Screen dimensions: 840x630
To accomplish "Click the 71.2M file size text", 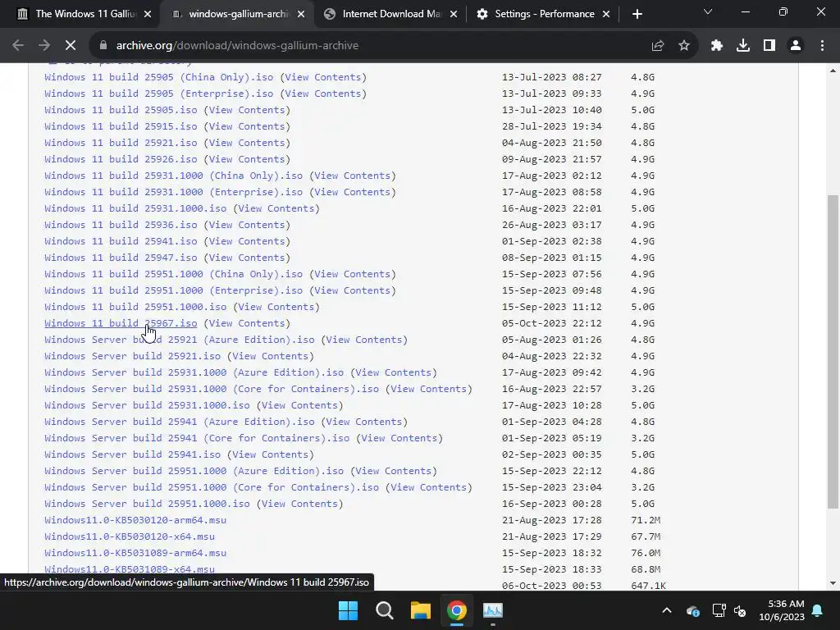I will coord(646,520).
